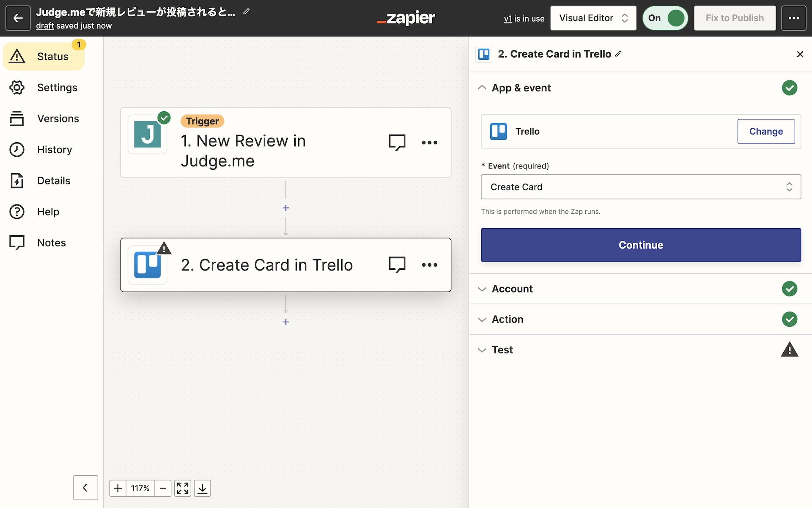
Task: Rename the step with the panel pencil icon
Action: pos(618,54)
